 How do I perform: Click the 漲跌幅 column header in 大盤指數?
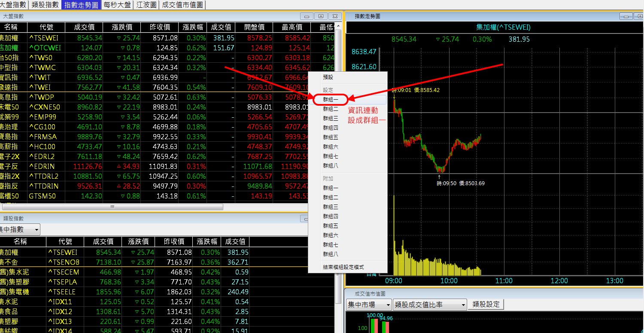[192, 27]
